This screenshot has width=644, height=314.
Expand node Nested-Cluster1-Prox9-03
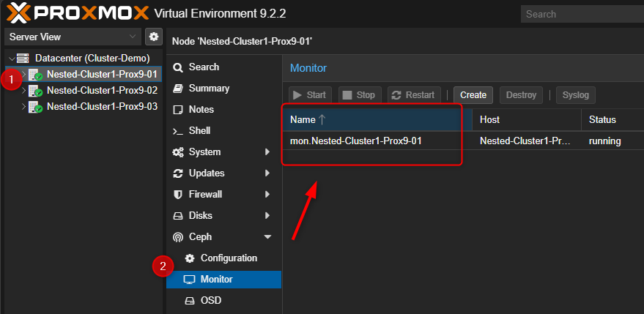coord(24,107)
